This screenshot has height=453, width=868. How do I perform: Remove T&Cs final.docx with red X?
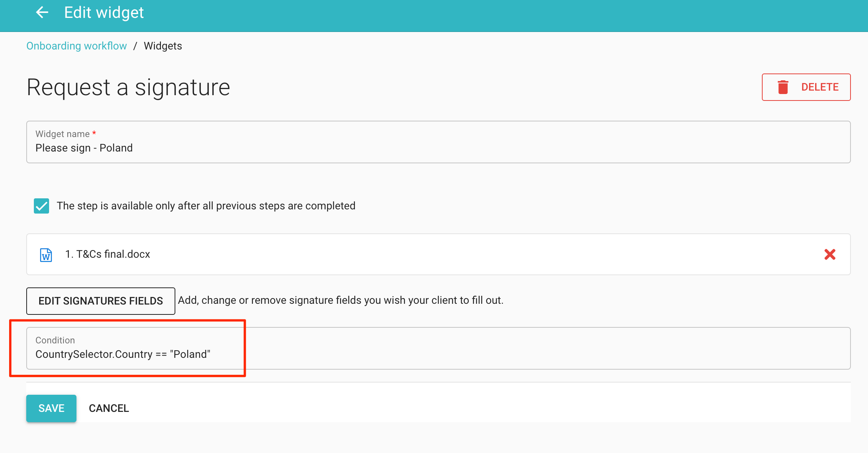click(830, 254)
